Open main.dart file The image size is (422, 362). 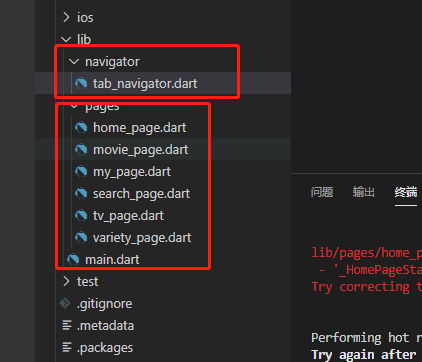pyautogui.click(x=112, y=259)
